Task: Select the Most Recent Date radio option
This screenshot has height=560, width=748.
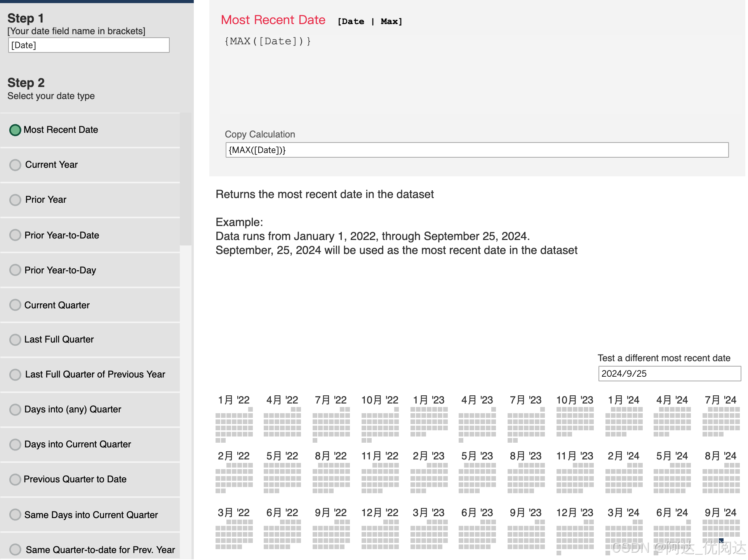Action: [x=15, y=130]
